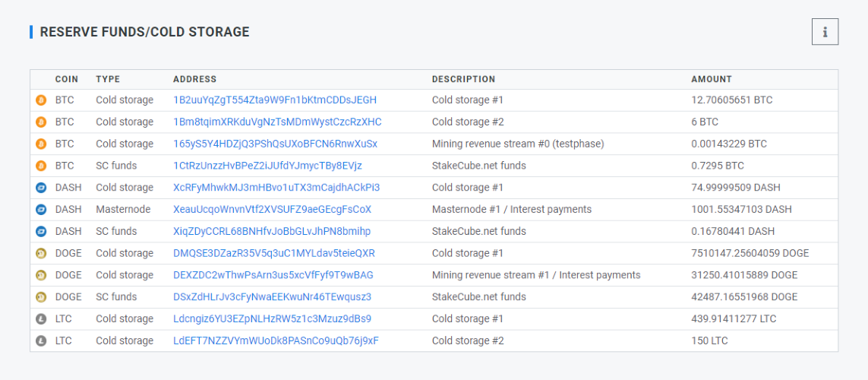Viewport: 868px width, 380px height.
Task: Open StakeCube BTC funds address 1CtRzUnzz
Action: coord(268,166)
